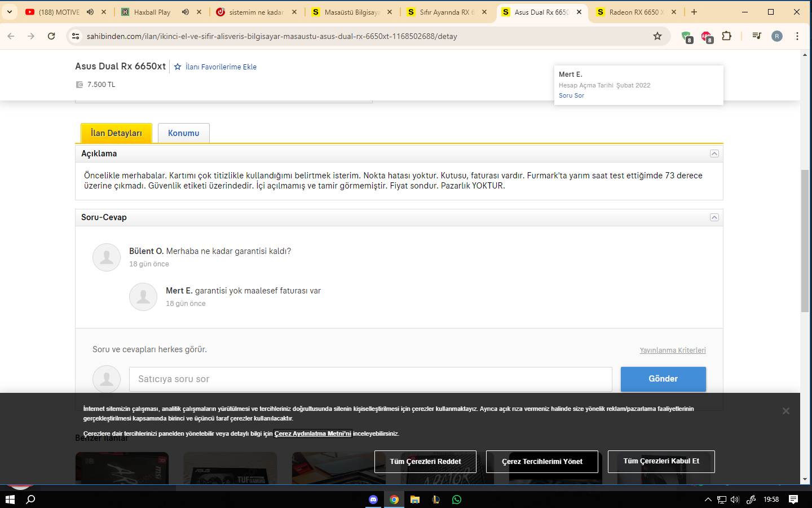This screenshot has height=508, width=812.
Task: Close the 'sistemim ne kadar' tab
Action: pyautogui.click(x=294, y=12)
